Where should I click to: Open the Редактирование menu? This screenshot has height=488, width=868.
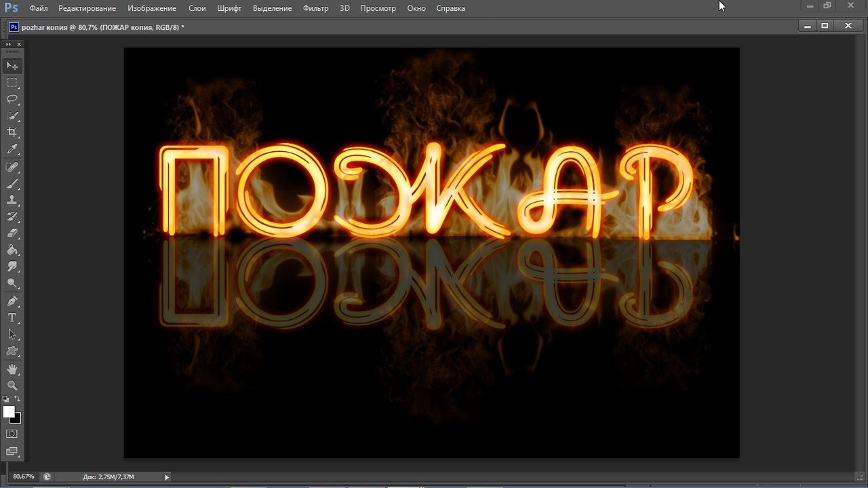coord(87,8)
